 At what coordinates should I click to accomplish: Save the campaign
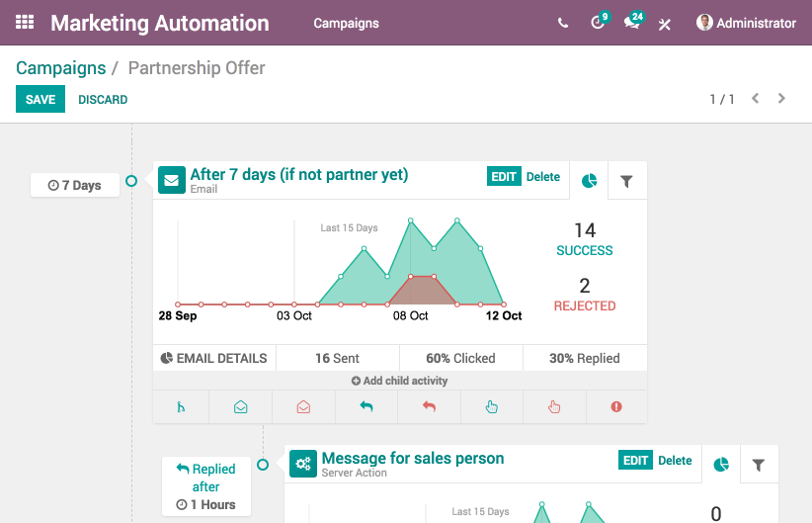[41, 99]
